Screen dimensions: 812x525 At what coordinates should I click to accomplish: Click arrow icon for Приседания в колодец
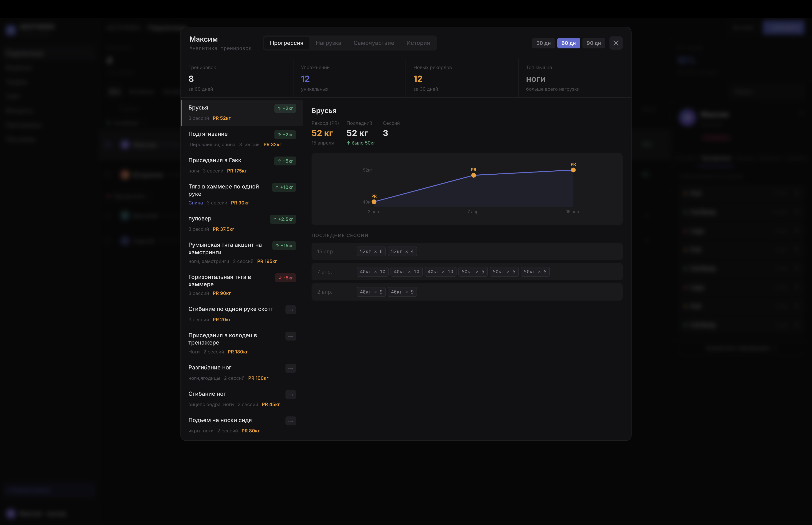pyautogui.click(x=290, y=336)
